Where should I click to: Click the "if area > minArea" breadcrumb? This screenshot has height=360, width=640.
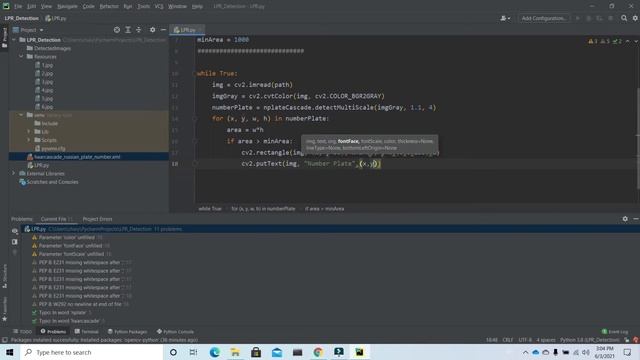[324, 209]
